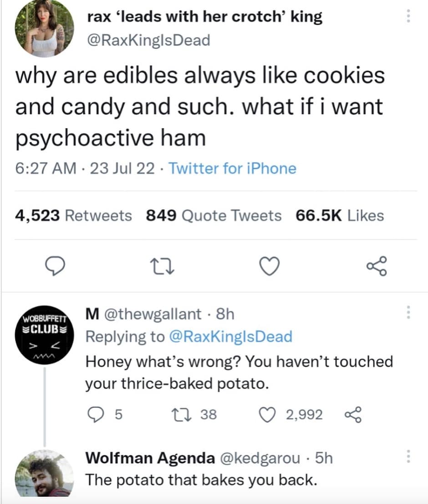Open rax king's profile picture
The width and height of the screenshot is (428, 504).
pos(44,28)
